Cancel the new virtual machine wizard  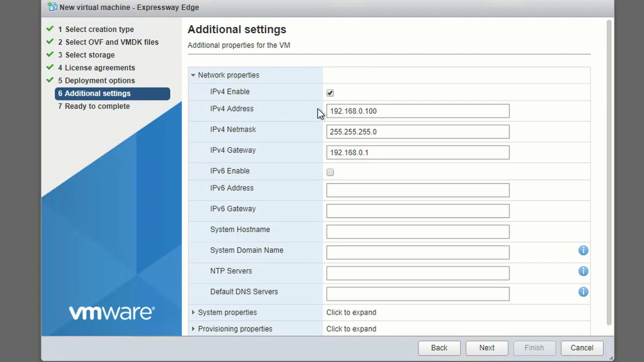click(x=582, y=348)
